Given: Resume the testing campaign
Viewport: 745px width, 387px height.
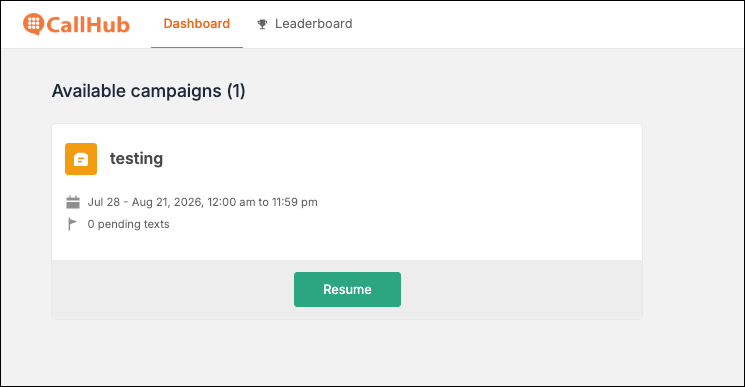Looking at the screenshot, I should [347, 289].
